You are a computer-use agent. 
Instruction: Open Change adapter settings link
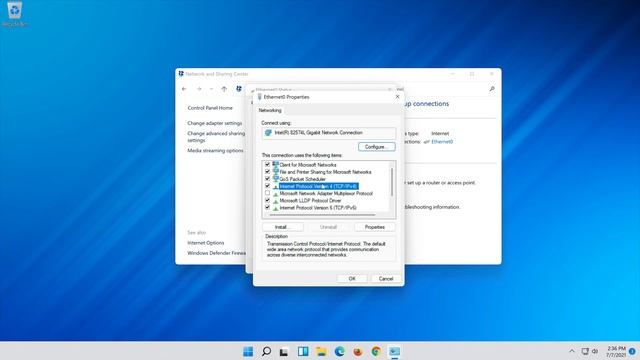[215, 123]
